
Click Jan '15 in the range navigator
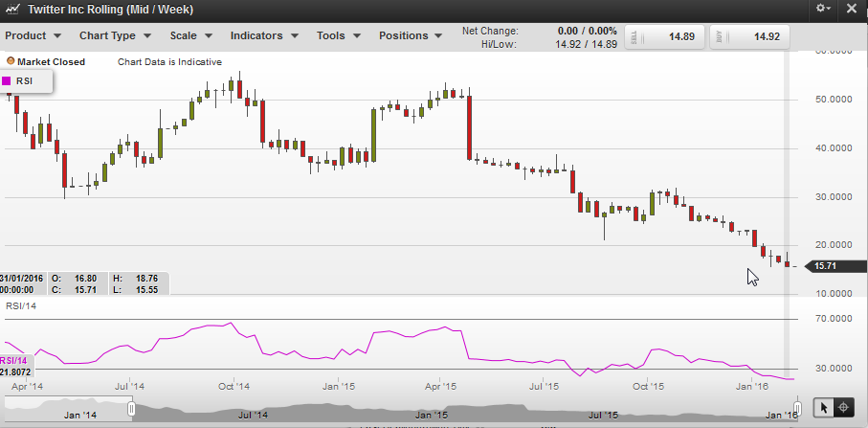432,415
